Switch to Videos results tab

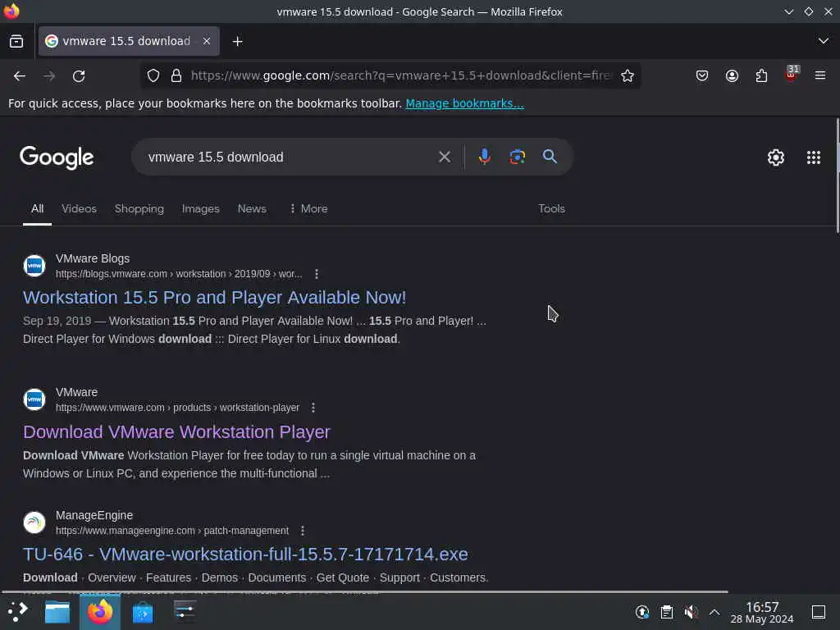click(x=80, y=209)
